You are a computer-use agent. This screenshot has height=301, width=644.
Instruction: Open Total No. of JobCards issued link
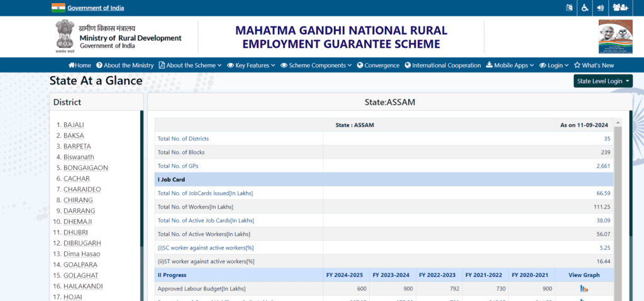(206, 193)
